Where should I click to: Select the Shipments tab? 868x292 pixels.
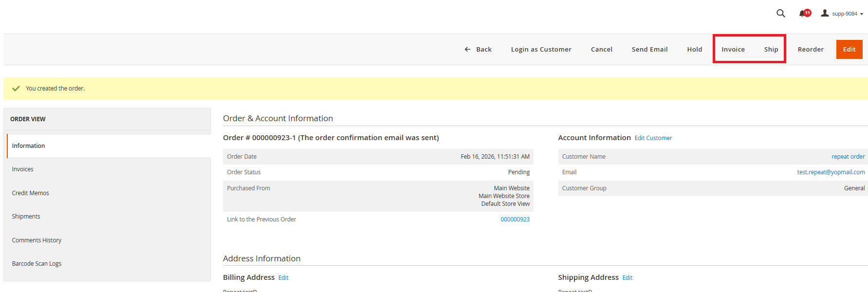coord(26,217)
